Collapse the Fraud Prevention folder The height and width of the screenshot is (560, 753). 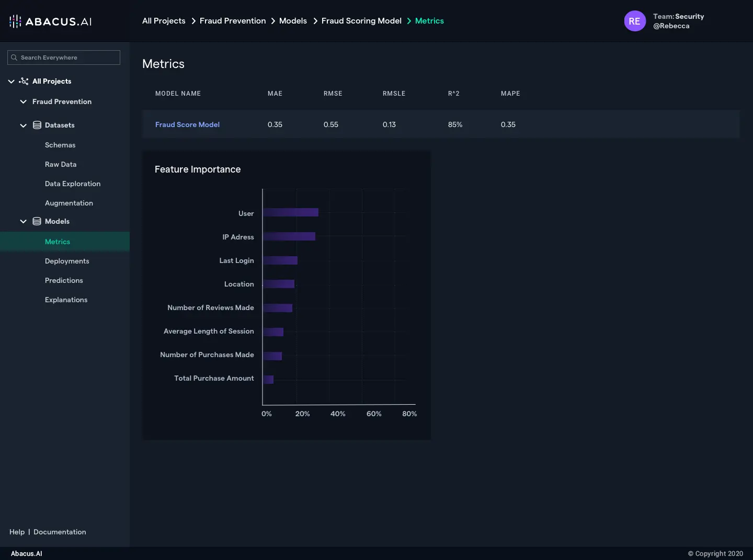point(23,101)
